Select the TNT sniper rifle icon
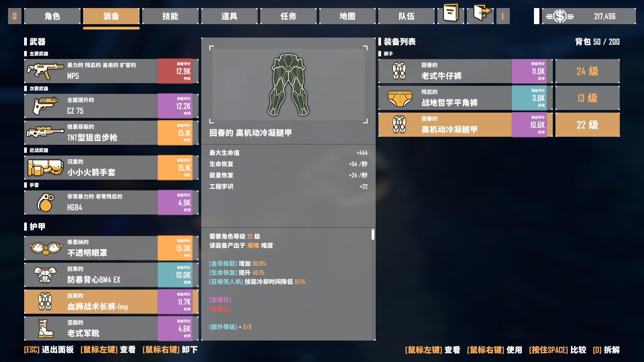This screenshot has height=362, width=644. (x=45, y=132)
